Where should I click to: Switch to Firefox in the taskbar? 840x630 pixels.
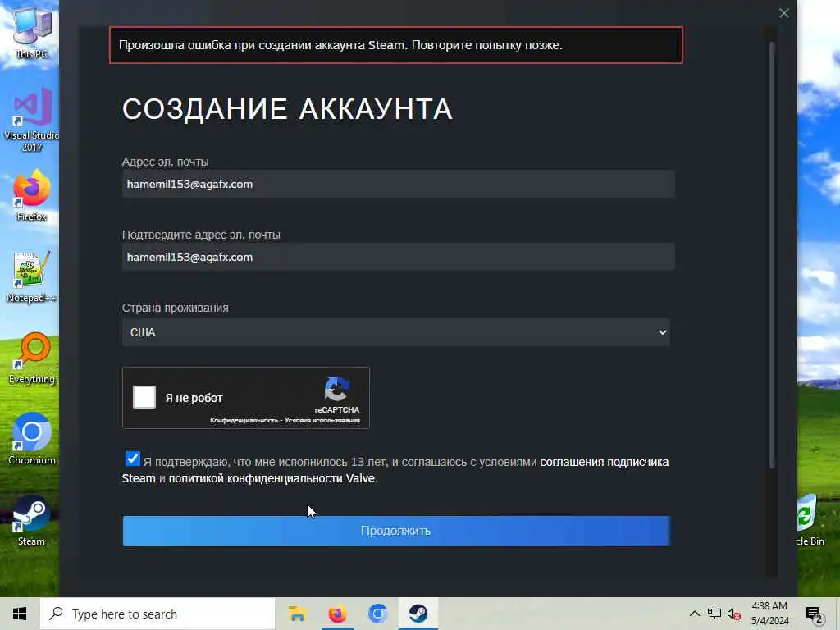click(337, 614)
